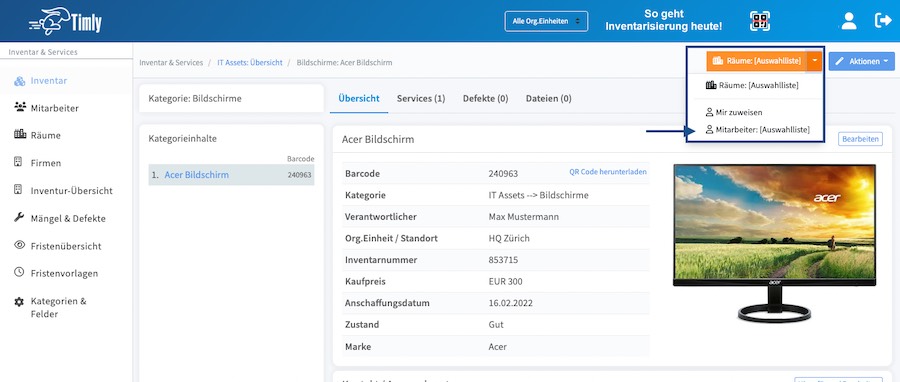This screenshot has width=900, height=382.
Task: Open IT Assets: Übersicht breadcrumb link
Action: (250, 63)
